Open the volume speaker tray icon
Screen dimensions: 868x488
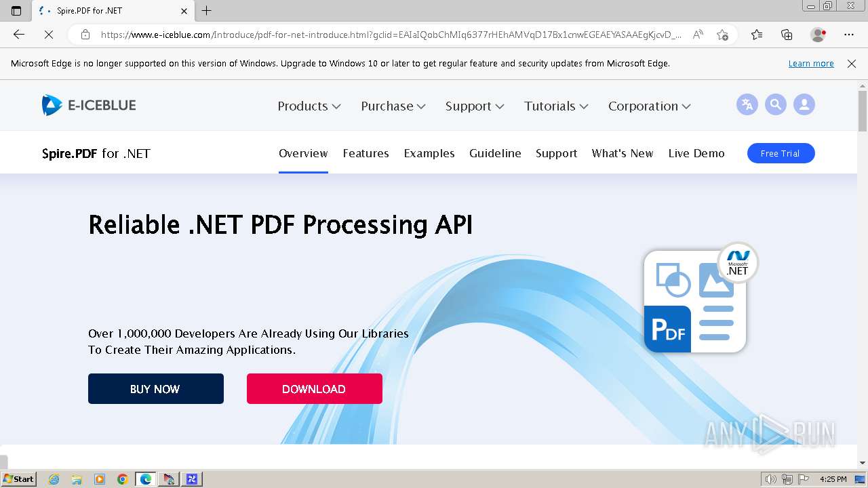[x=770, y=479]
